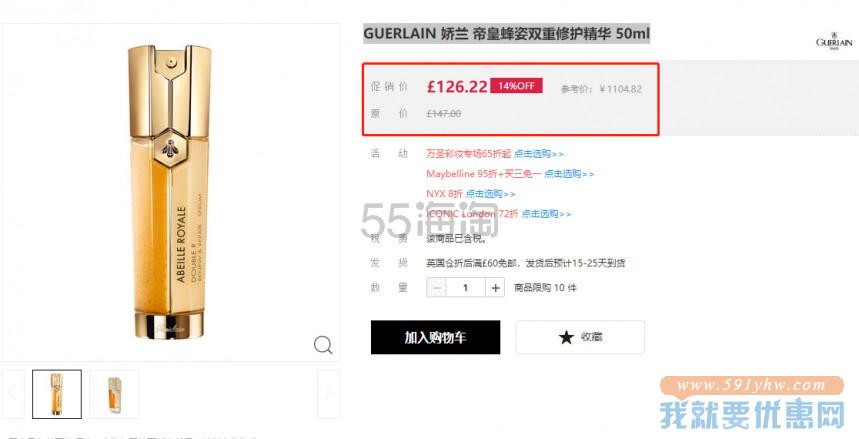Click the quantity input field
This screenshot has width=859, height=439.
point(466,288)
